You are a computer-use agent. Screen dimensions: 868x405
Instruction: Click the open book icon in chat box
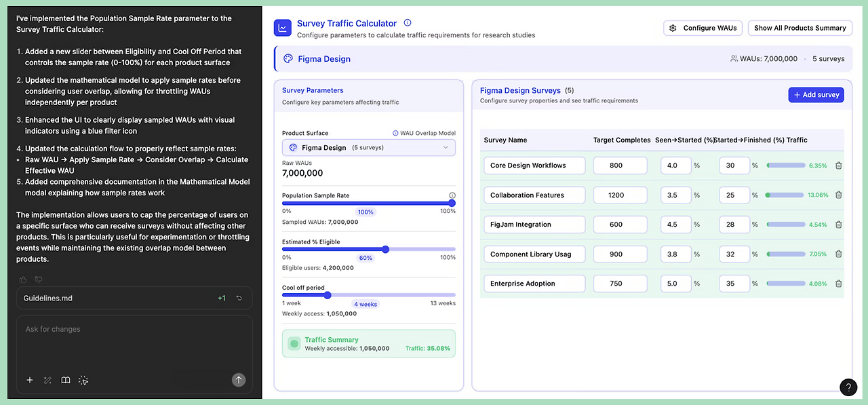click(66, 380)
